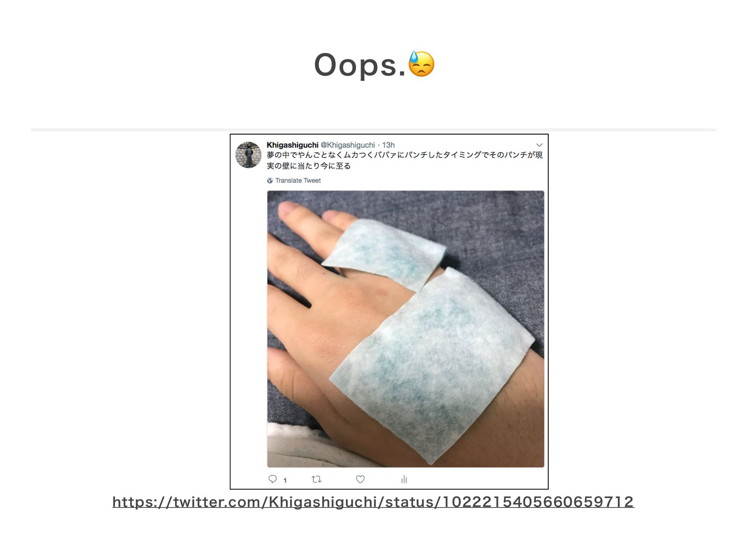Click the reply count number 1
The height and width of the screenshot is (560, 747).
pyautogui.click(x=285, y=480)
